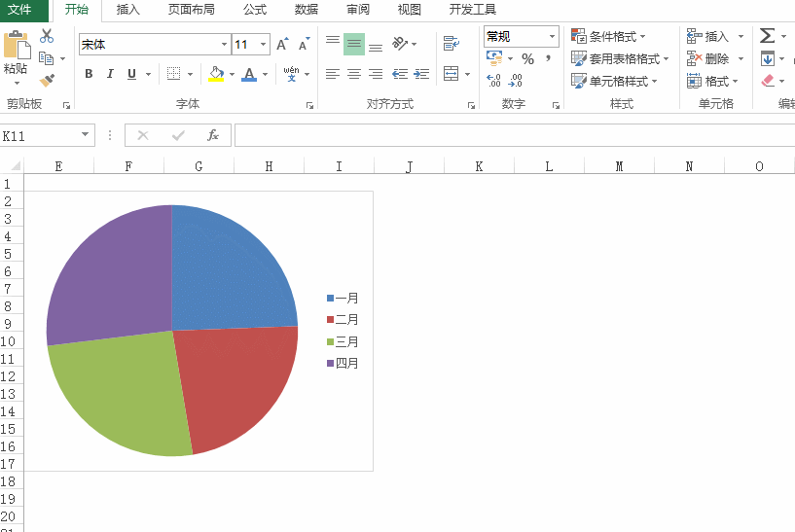Activate the Format Painter brush
Viewport: 795px width, 532px height.
click(47, 80)
